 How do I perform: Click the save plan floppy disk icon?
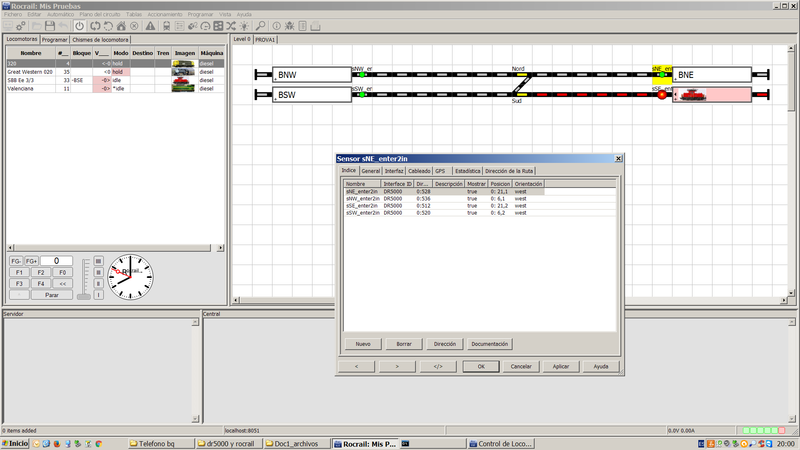49,26
